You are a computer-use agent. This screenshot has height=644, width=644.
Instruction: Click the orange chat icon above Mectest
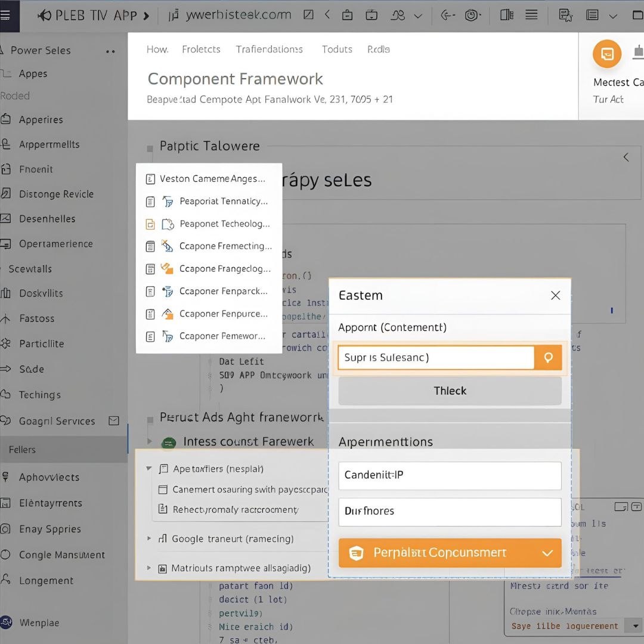point(606,54)
